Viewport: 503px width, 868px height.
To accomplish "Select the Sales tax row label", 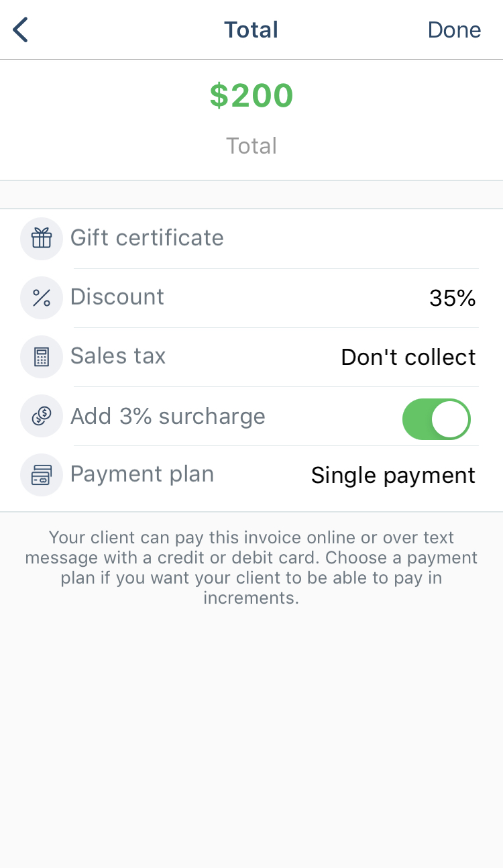I will 118,356.
